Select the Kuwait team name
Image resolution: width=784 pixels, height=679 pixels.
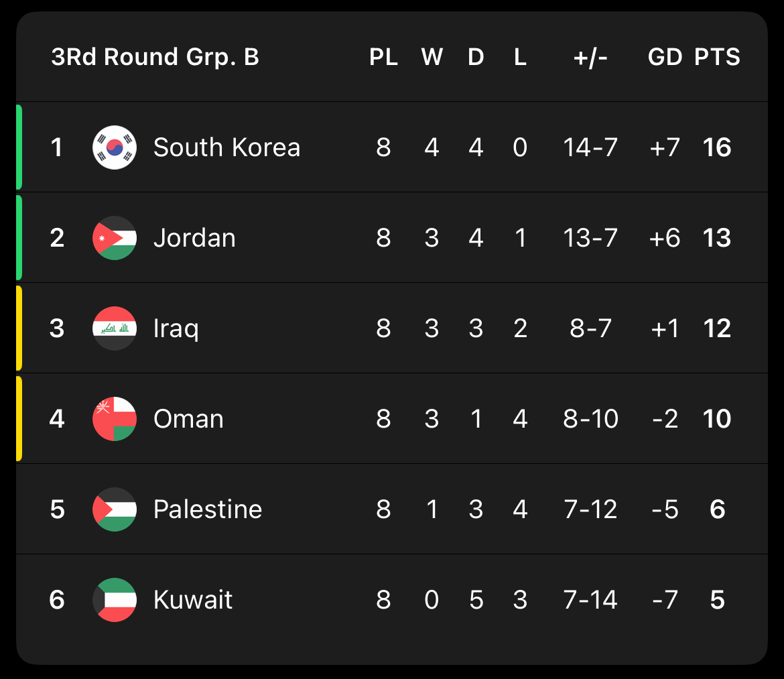click(x=192, y=600)
